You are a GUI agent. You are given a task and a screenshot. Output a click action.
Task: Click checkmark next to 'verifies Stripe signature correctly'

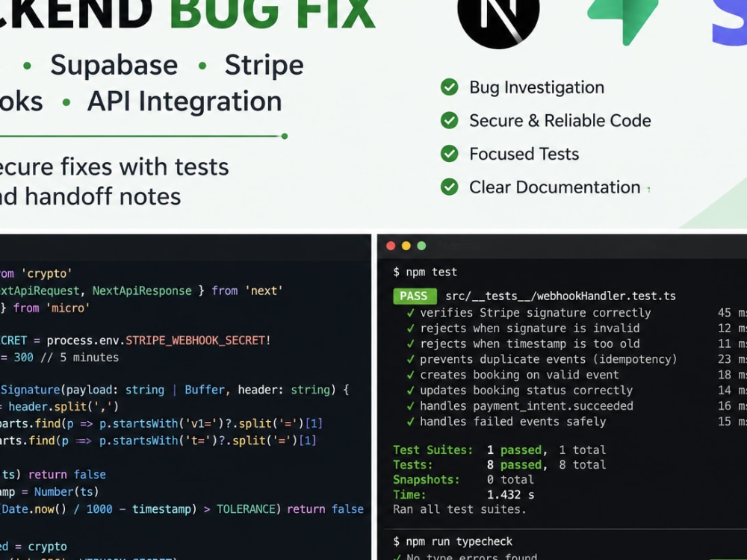410,313
